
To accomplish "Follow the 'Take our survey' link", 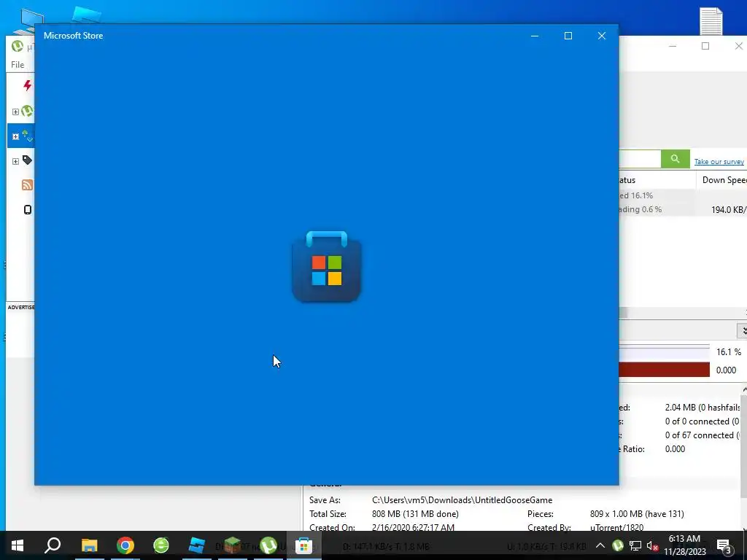I will pyautogui.click(x=719, y=161).
